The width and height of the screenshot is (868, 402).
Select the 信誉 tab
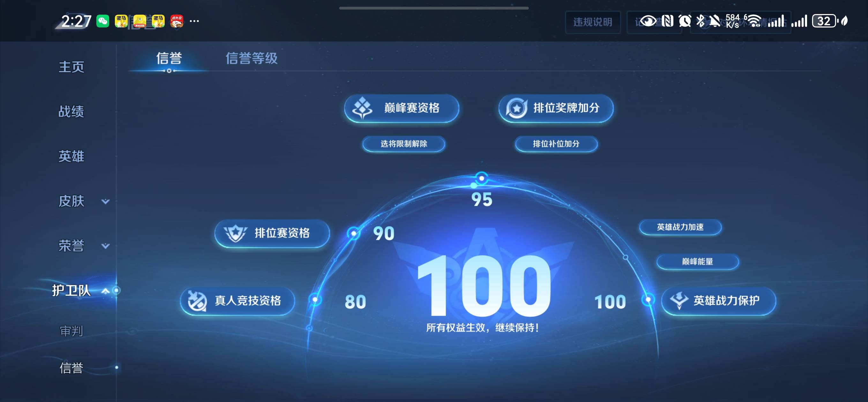tap(169, 59)
